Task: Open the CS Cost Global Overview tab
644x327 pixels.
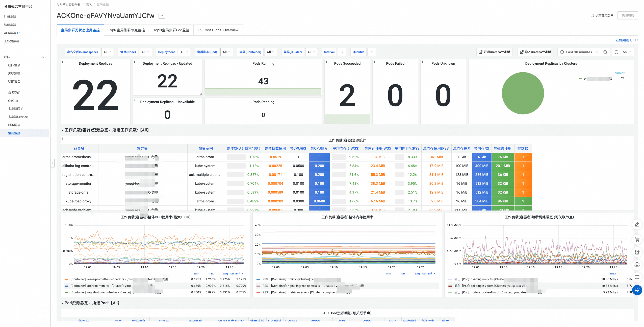Action: pos(218,30)
